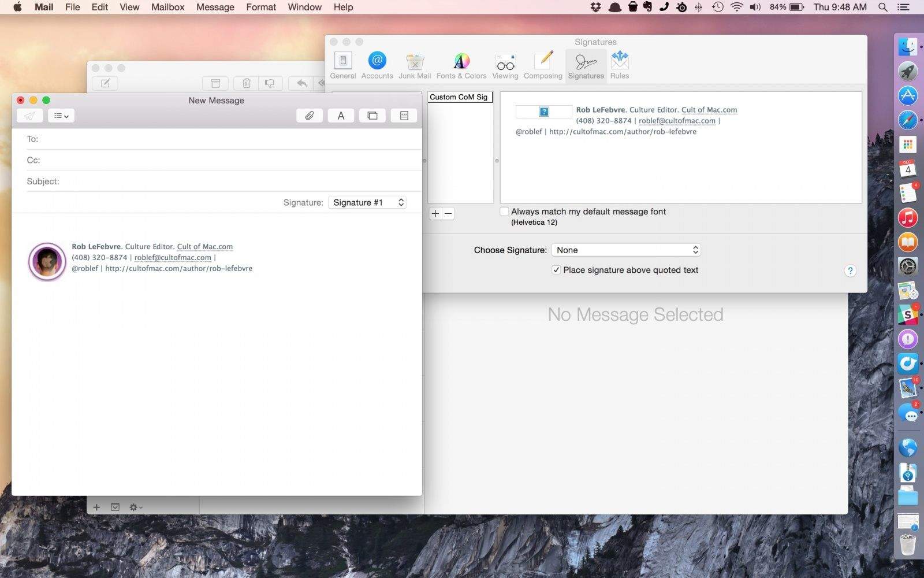
Task: Open the Composing preferences pane
Action: [x=542, y=64]
